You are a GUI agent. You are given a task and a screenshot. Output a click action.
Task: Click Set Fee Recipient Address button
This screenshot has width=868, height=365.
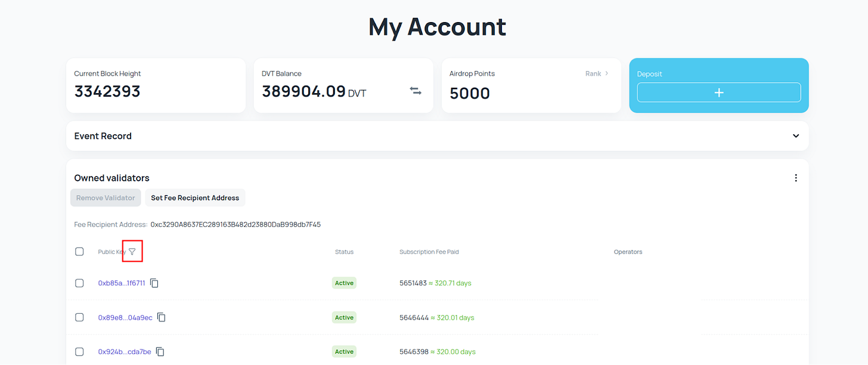click(x=195, y=197)
